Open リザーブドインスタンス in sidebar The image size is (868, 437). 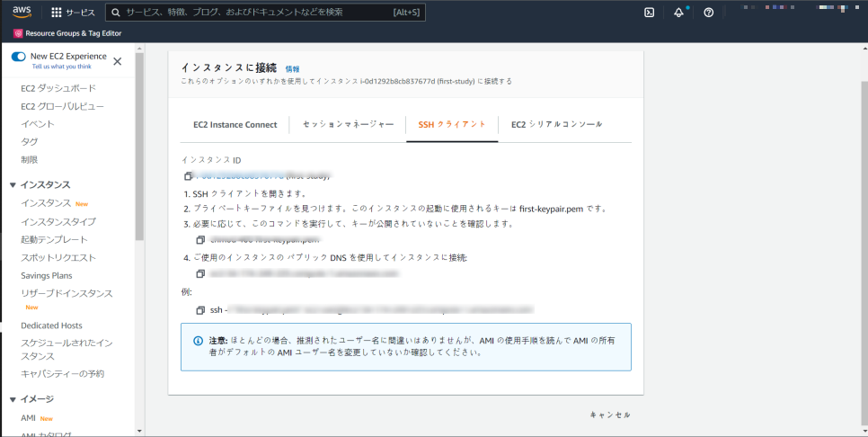(66, 293)
